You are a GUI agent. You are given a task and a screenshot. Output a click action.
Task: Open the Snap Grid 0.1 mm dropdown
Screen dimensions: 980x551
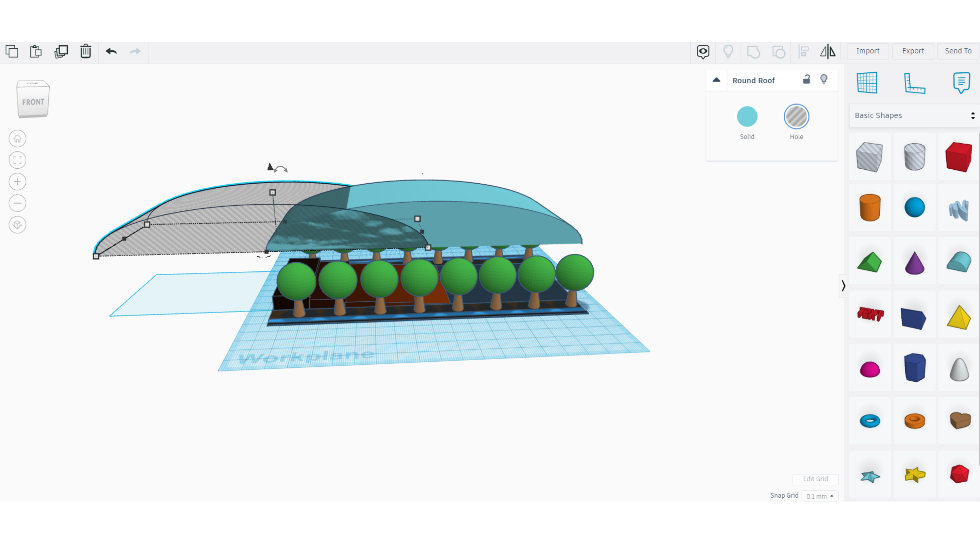820,496
